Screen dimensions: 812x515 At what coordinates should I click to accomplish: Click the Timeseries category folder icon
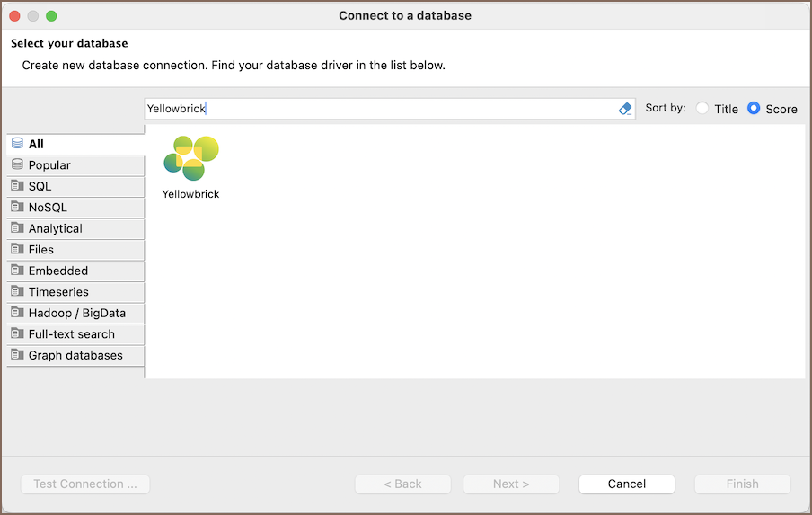17,292
